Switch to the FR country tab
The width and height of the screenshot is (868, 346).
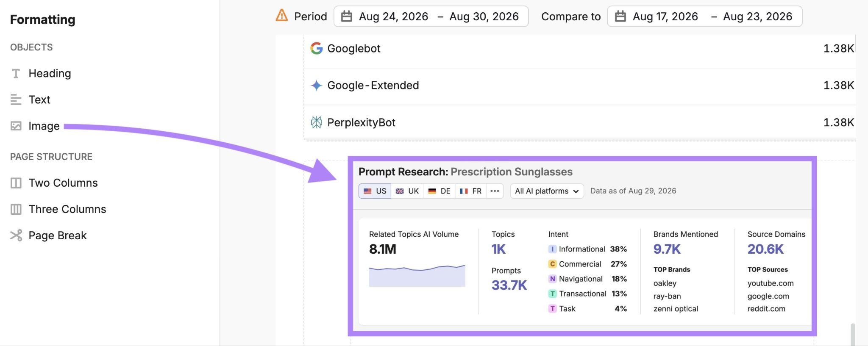click(470, 191)
